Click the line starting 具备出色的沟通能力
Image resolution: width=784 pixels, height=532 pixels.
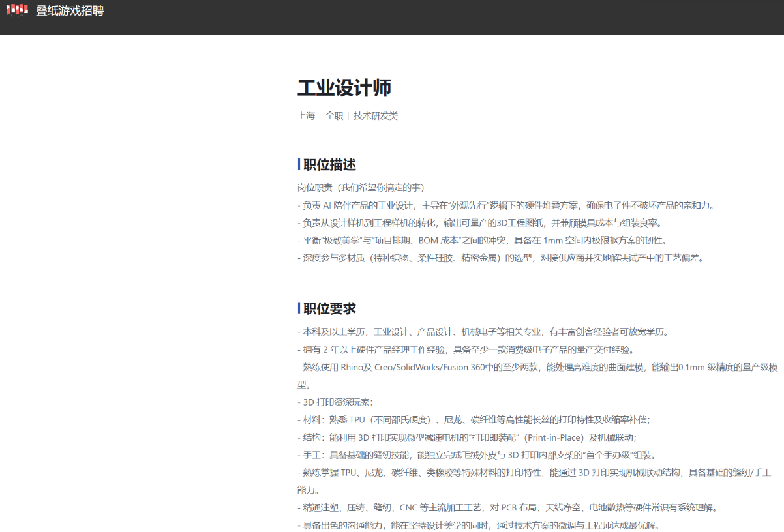click(479, 525)
